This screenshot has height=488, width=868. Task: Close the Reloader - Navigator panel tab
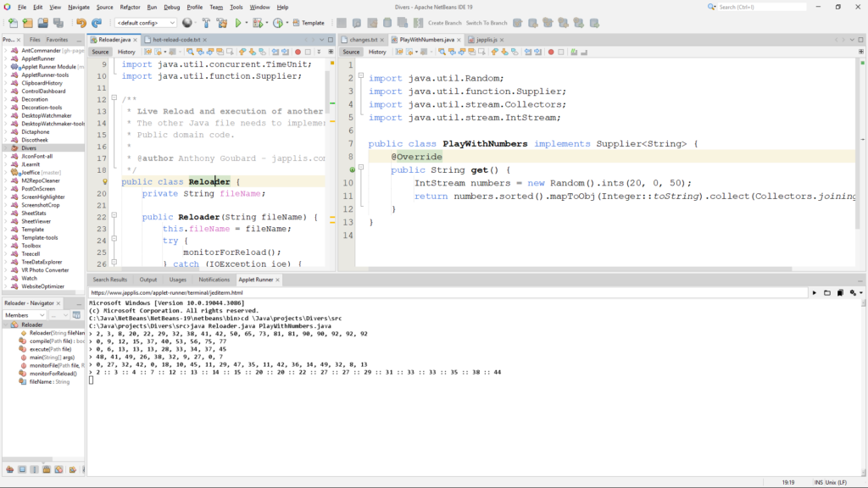58,303
